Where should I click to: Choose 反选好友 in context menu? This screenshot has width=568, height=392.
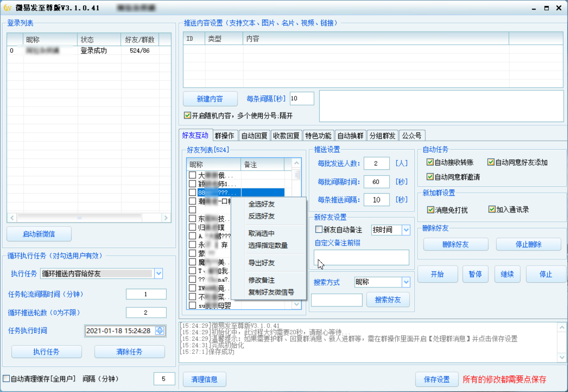[x=261, y=216]
